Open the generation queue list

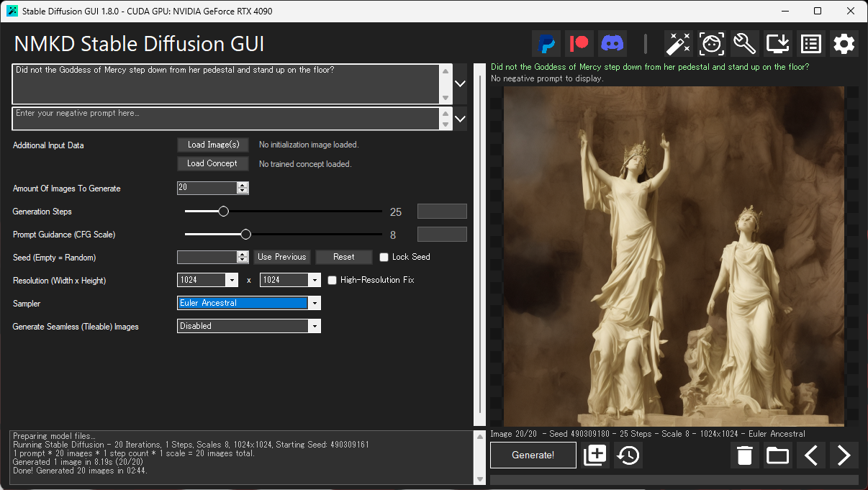point(810,44)
